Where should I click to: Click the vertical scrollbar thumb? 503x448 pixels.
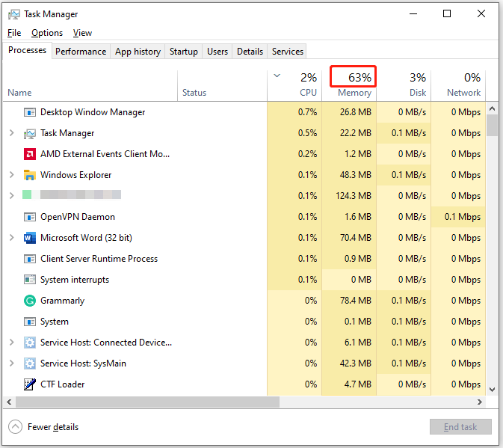pos(492,126)
